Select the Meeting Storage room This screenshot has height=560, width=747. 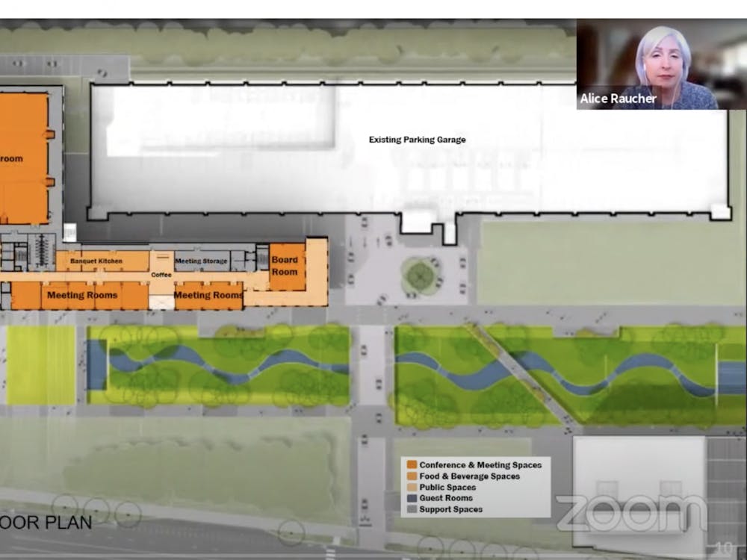[x=202, y=261]
